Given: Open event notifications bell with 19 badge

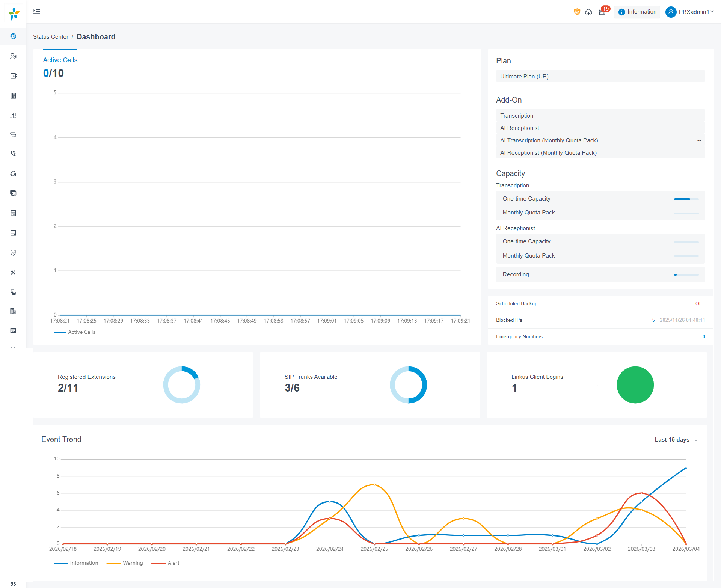Looking at the screenshot, I should point(602,12).
